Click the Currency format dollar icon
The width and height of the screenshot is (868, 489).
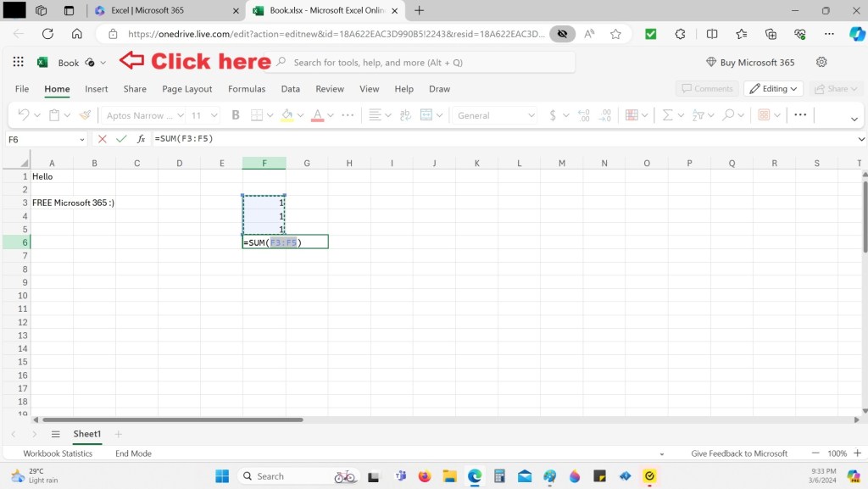tap(553, 115)
